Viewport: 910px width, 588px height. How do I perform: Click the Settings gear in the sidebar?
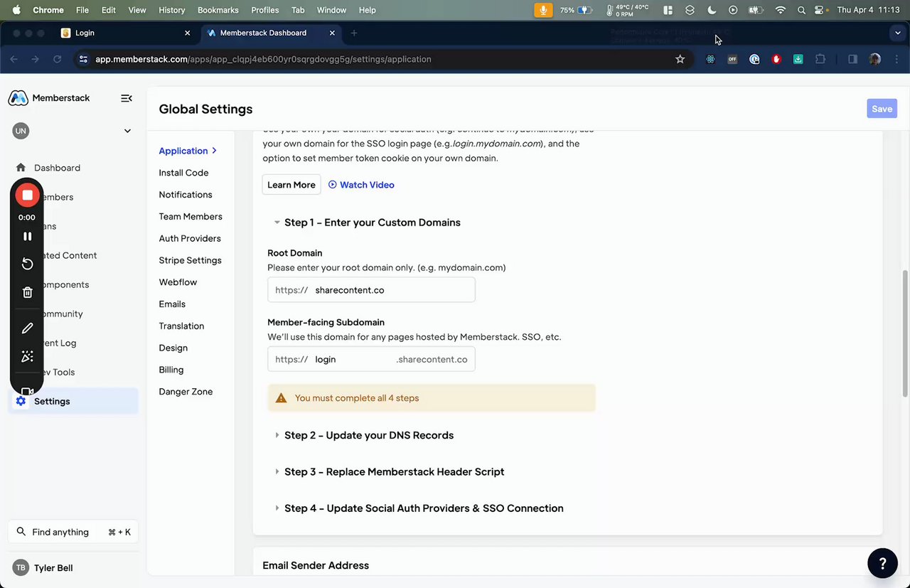(21, 401)
